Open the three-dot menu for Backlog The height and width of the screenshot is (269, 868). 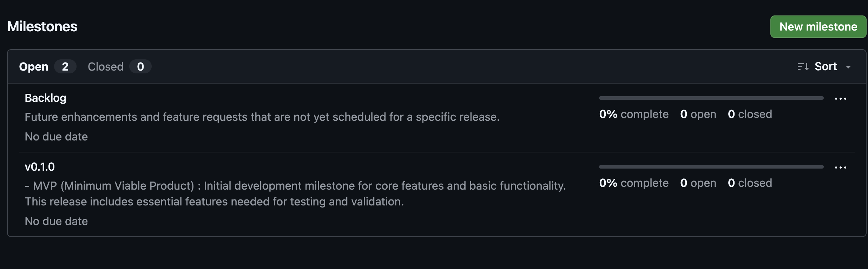click(x=840, y=99)
